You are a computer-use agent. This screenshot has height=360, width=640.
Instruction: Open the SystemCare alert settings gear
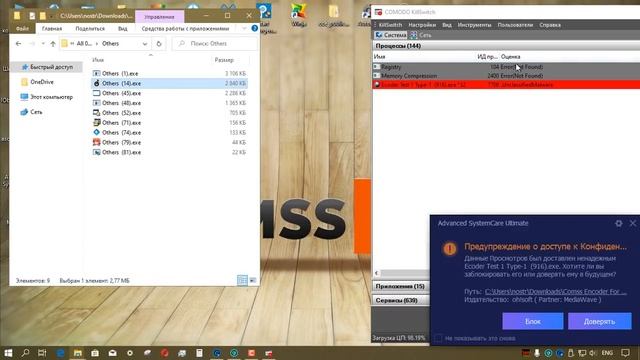619,223
